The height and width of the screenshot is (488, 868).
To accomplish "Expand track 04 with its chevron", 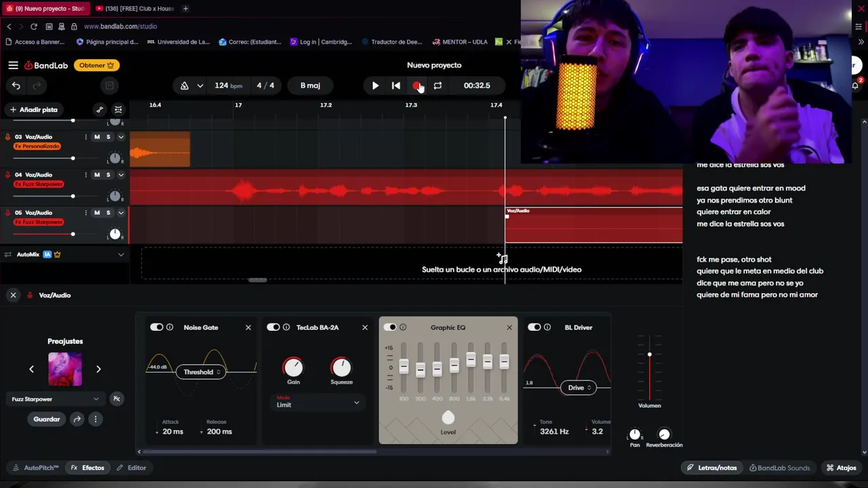I will point(121,175).
